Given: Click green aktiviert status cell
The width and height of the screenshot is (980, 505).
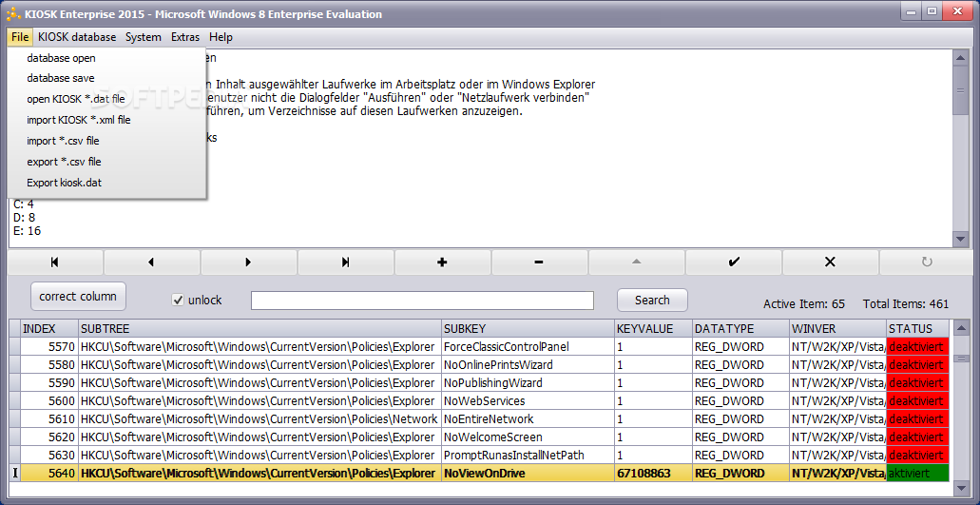Looking at the screenshot, I should pos(917,473).
